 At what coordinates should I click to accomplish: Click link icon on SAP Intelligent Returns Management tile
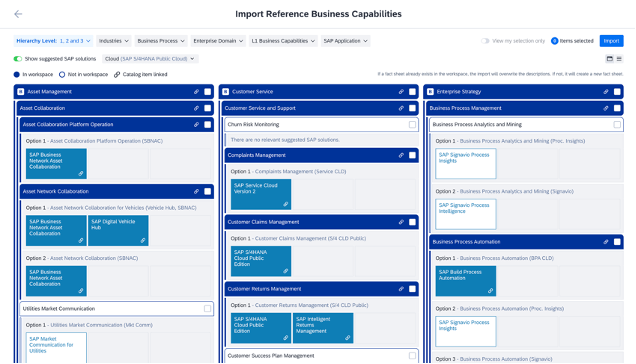(348, 338)
